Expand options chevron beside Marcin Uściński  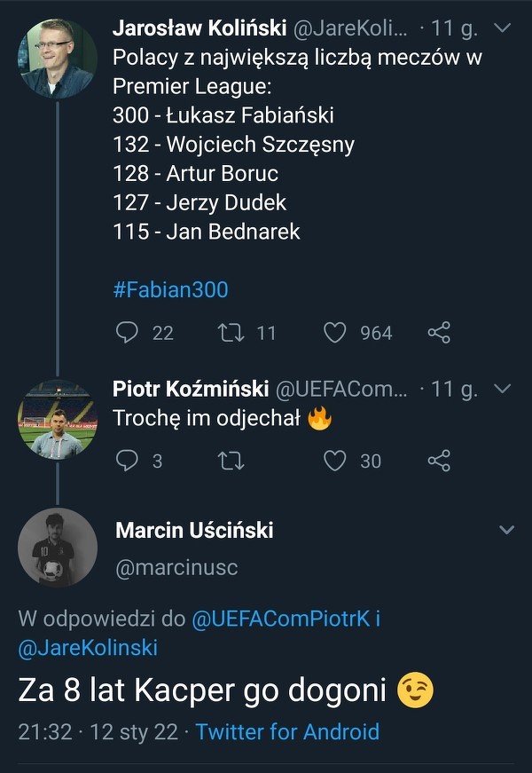click(x=506, y=530)
